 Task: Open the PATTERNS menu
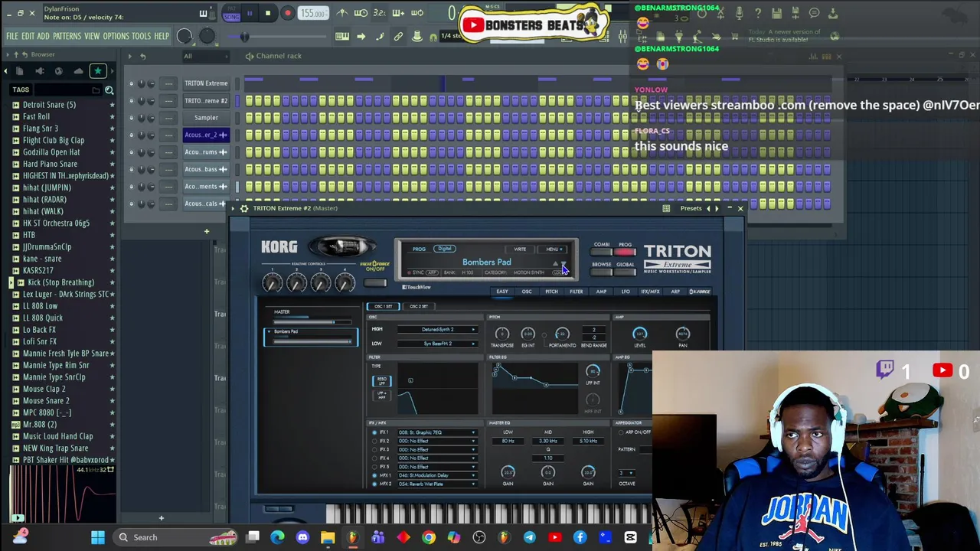[x=67, y=36]
